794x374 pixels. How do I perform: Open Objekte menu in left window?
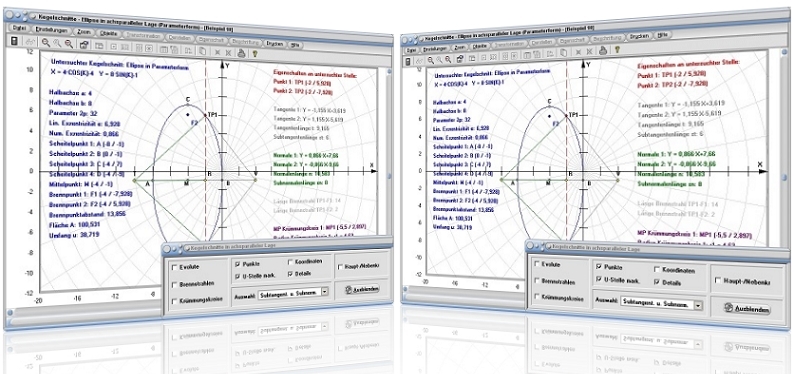click(109, 34)
